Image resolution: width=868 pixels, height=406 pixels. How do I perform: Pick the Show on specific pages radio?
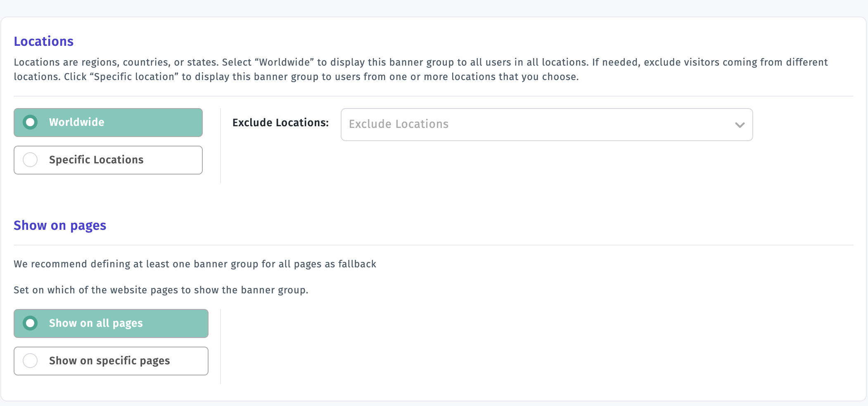[x=30, y=361]
